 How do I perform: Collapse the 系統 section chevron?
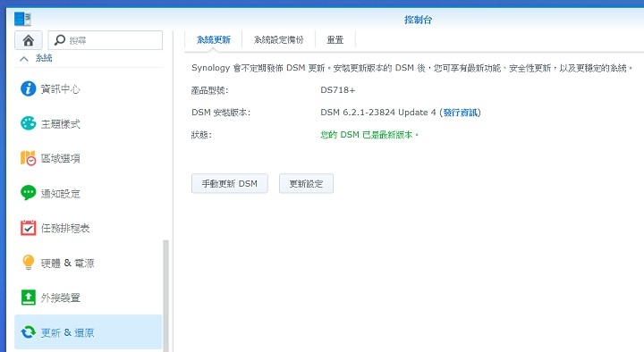coord(24,59)
